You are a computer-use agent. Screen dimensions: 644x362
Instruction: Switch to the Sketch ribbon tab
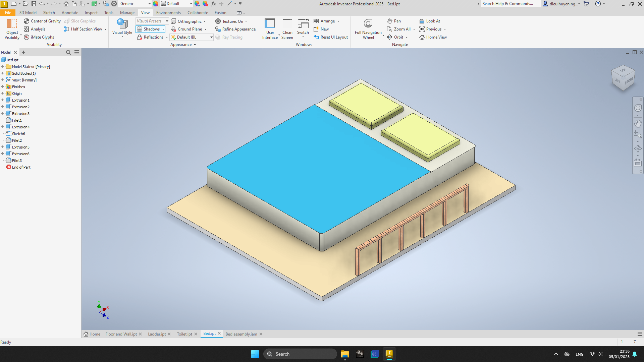tap(49, 13)
